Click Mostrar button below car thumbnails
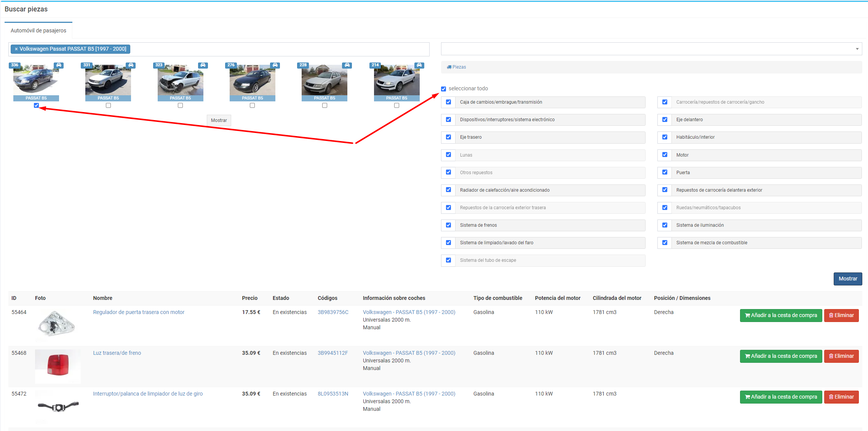868x431 pixels. pyautogui.click(x=219, y=120)
